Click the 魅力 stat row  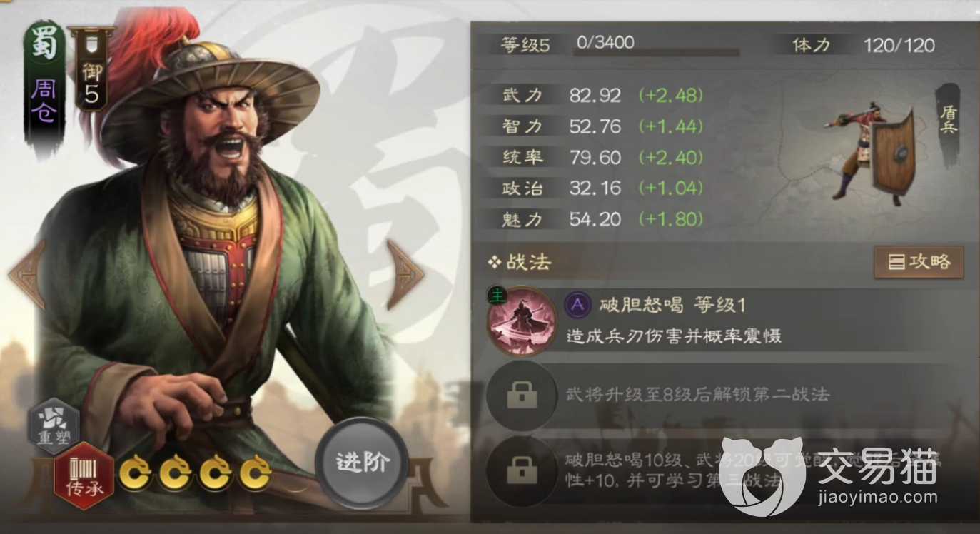(x=604, y=219)
